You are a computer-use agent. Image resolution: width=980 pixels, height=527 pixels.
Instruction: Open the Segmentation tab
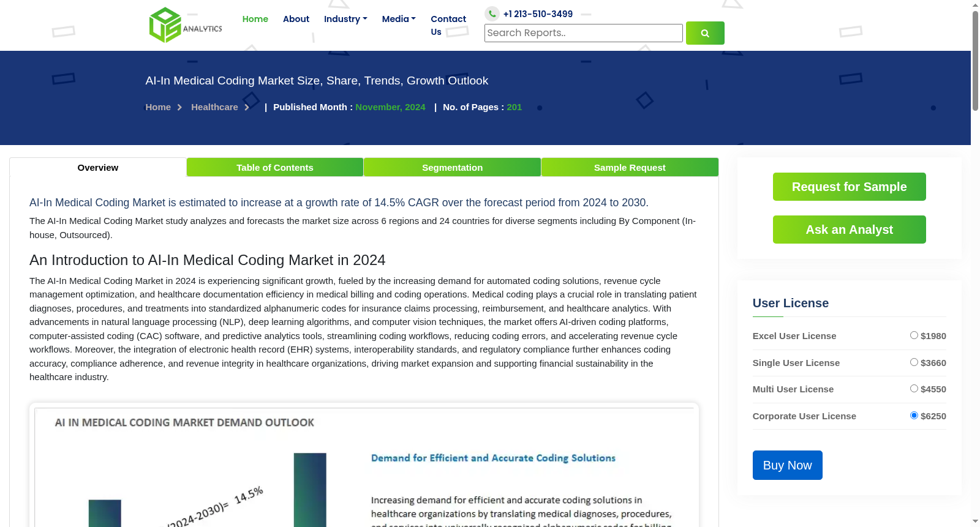click(453, 168)
